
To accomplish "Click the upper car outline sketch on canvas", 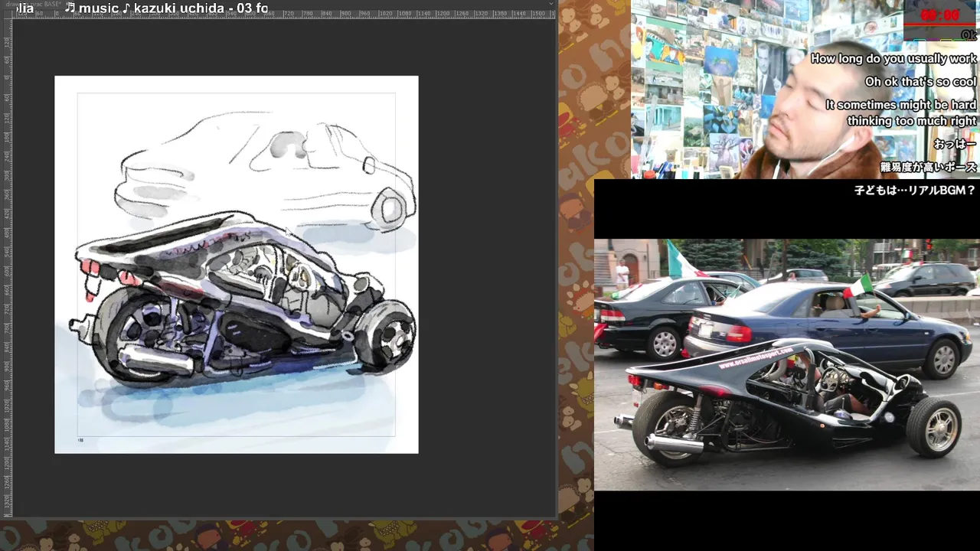I will tap(266, 170).
